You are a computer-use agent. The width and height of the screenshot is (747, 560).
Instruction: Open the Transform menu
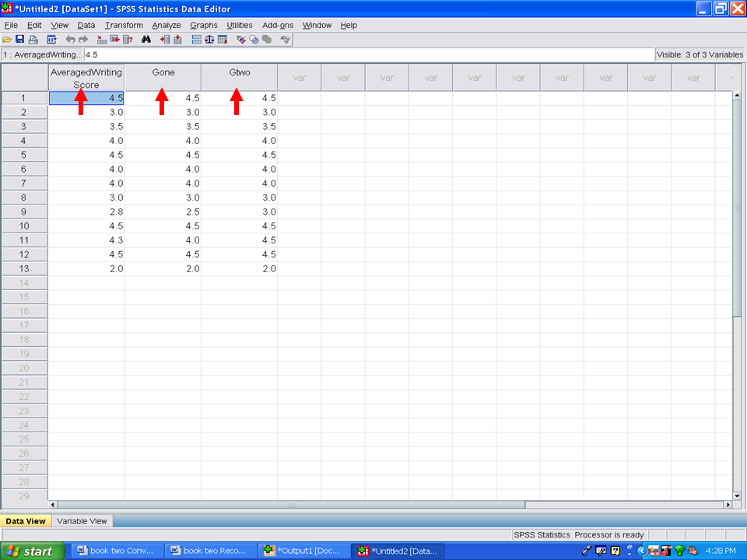[x=124, y=25]
